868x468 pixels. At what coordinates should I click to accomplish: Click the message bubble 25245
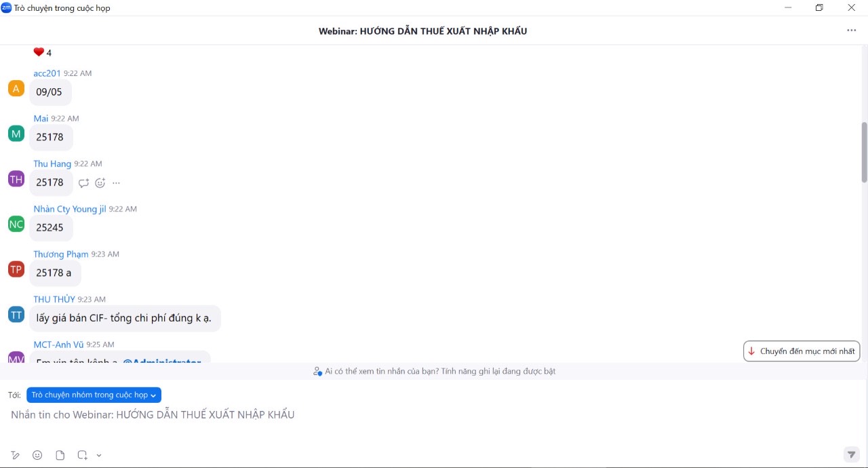coord(51,228)
